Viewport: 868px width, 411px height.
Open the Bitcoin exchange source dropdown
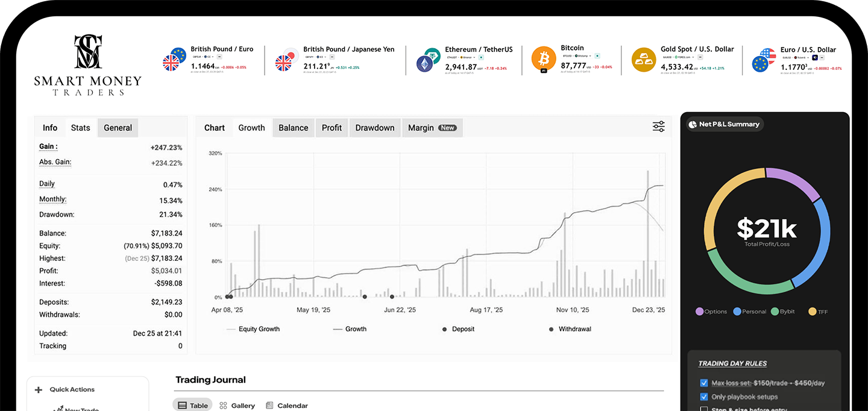(590, 56)
